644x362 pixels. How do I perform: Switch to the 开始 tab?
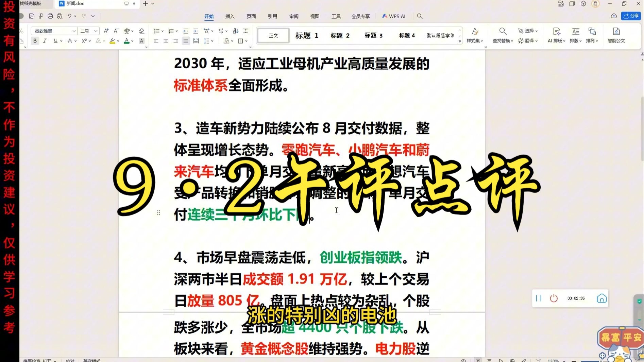tap(209, 16)
